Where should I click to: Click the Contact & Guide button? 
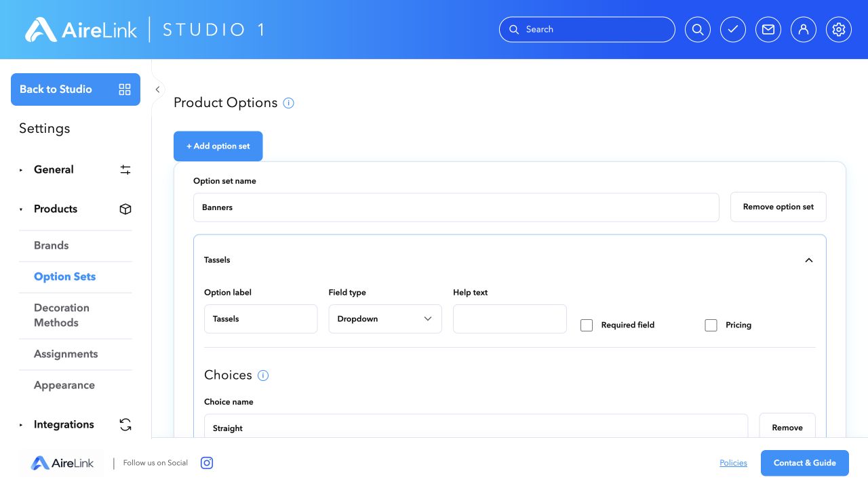(805, 463)
